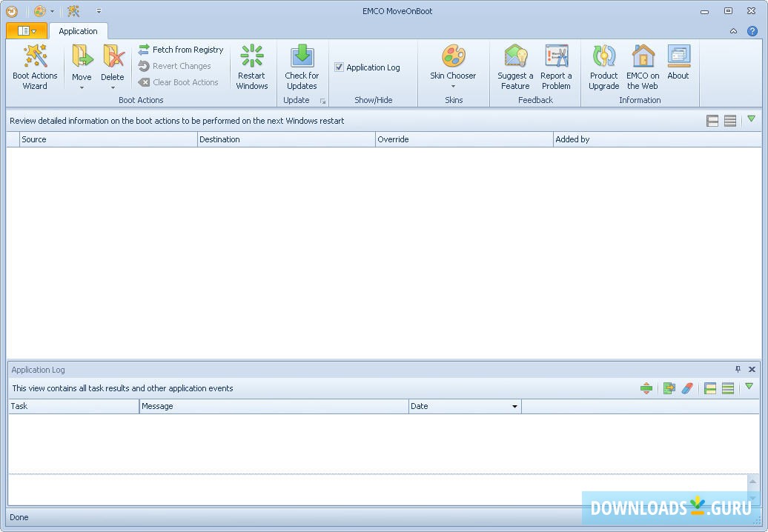
Task: Open the Date column sort arrow
Action: pos(514,406)
